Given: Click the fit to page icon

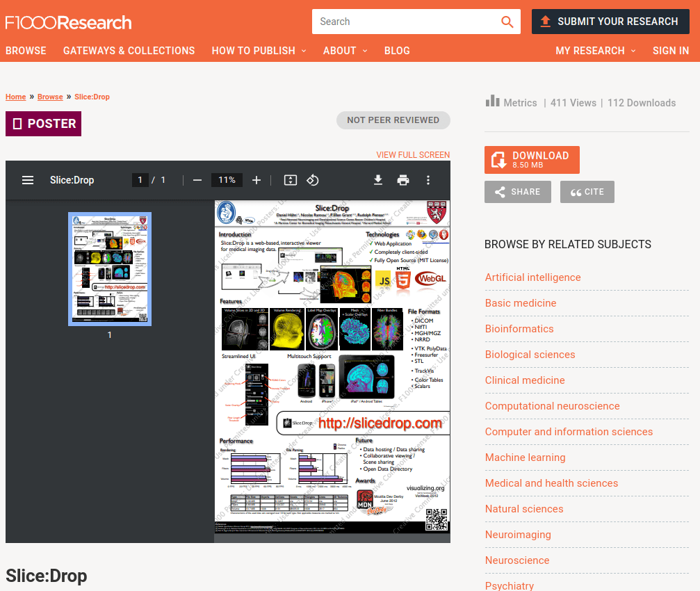Looking at the screenshot, I should (290, 180).
